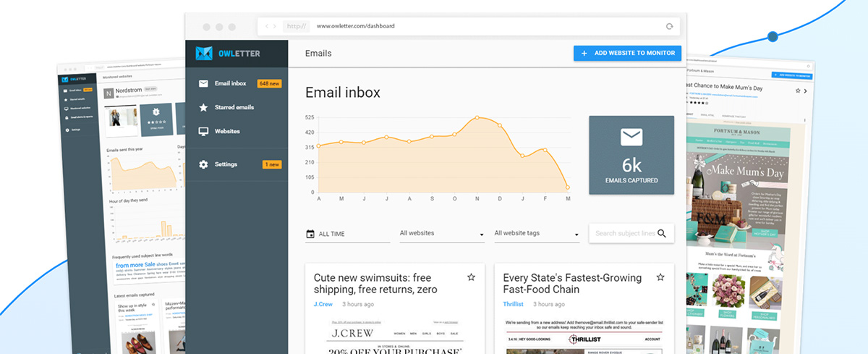Click the www.owletter.com/dashboard address bar

(x=467, y=26)
